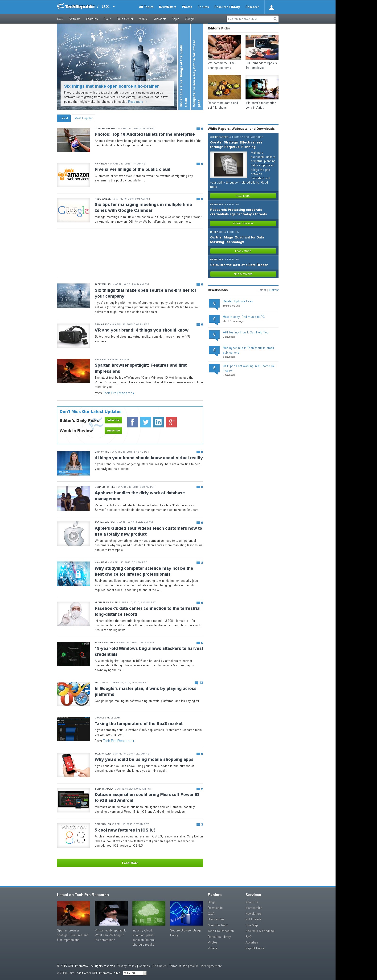Click comment bubble for Top 10 Android tablets
377x980 pixels.
pos(200,129)
